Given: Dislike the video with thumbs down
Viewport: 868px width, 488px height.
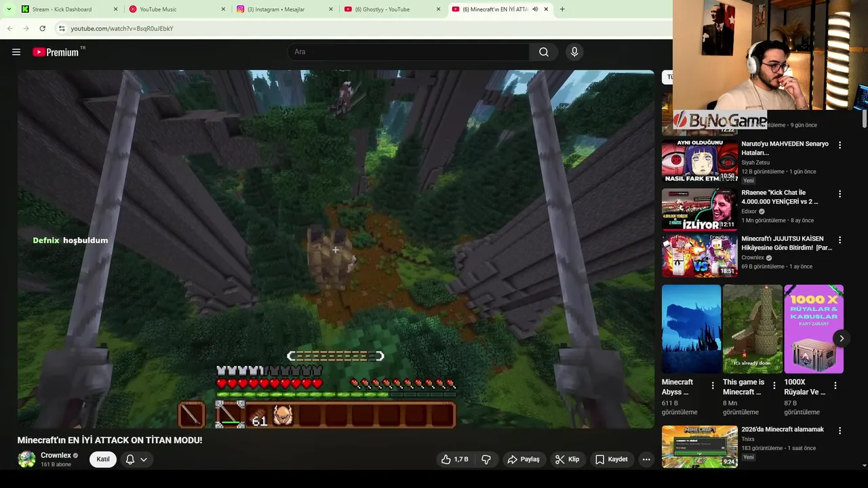Looking at the screenshot, I should coord(486,460).
